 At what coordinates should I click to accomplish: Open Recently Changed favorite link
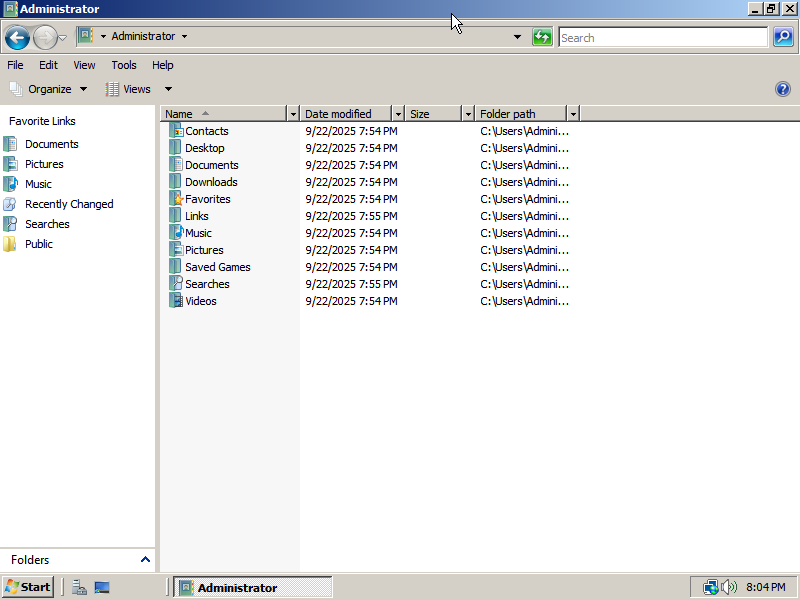[x=69, y=204]
